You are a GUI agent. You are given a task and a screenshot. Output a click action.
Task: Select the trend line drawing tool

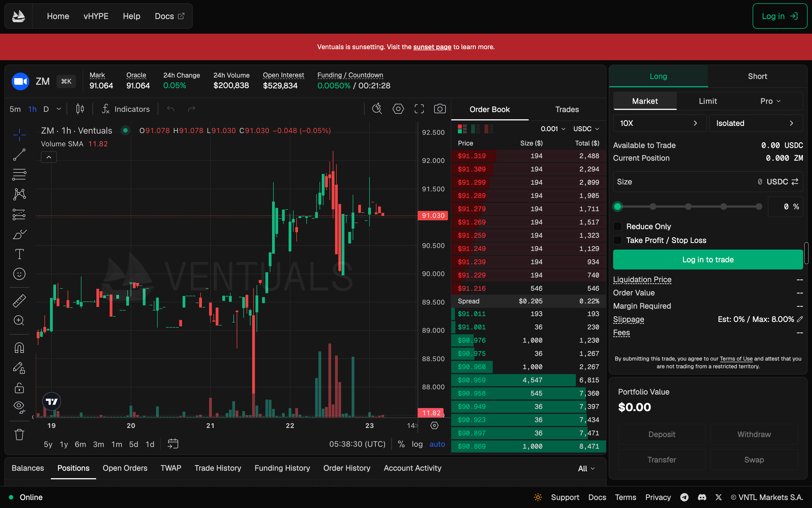tap(19, 155)
